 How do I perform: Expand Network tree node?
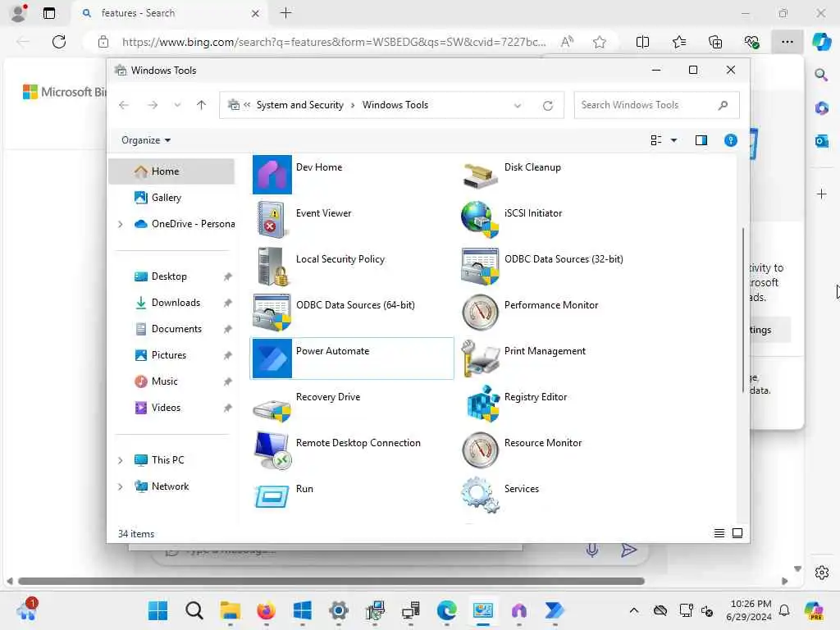tap(121, 486)
